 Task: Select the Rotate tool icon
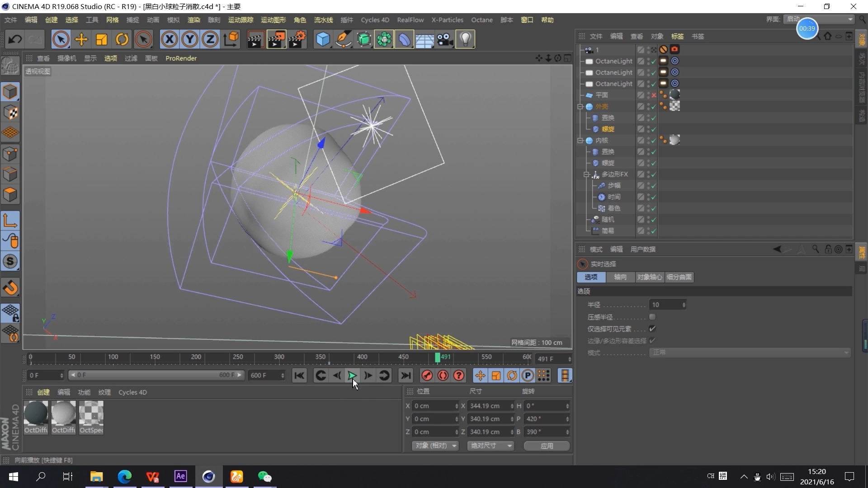pyautogui.click(x=122, y=39)
